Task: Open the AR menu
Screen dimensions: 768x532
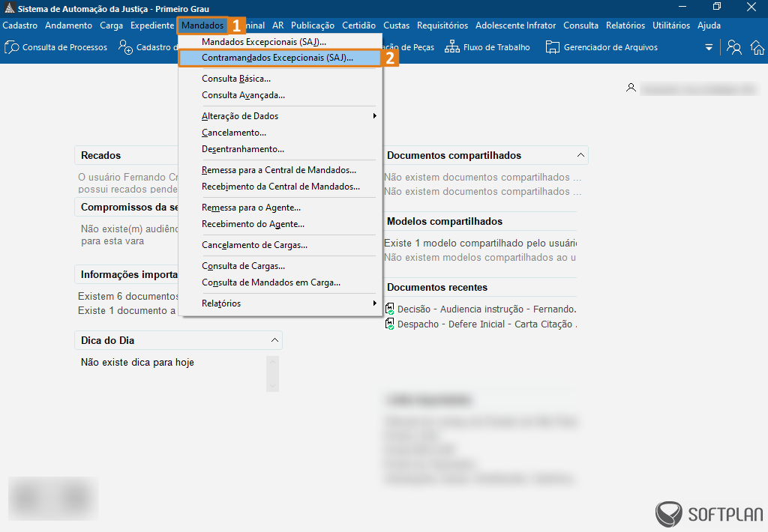Action: pyautogui.click(x=278, y=25)
